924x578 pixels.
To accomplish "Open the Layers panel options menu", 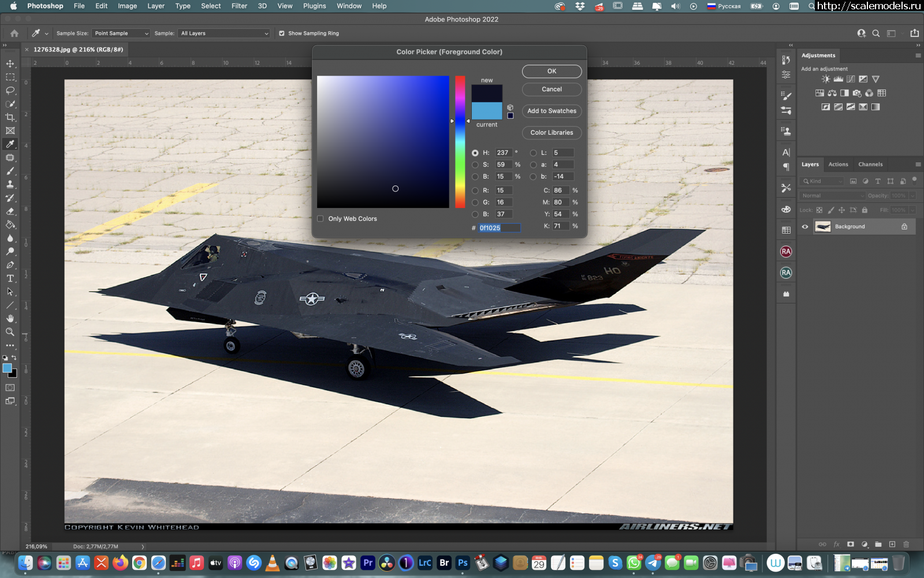I will tap(918, 164).
